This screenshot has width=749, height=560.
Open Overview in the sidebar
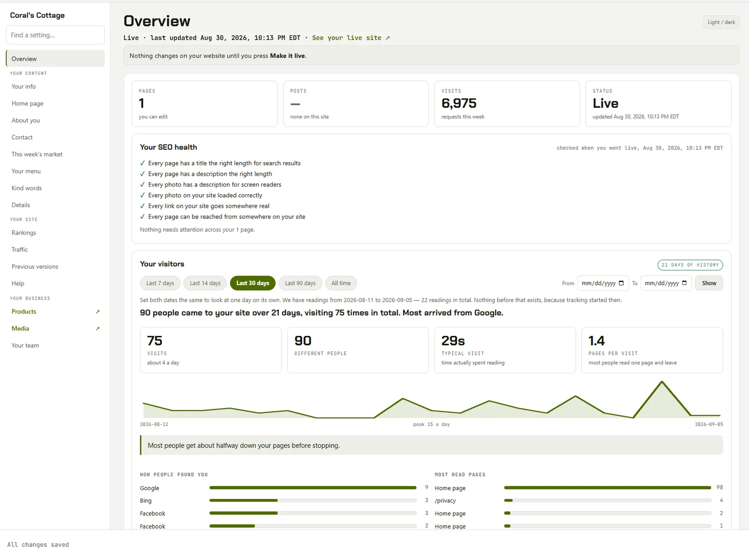tap(55, 58)
